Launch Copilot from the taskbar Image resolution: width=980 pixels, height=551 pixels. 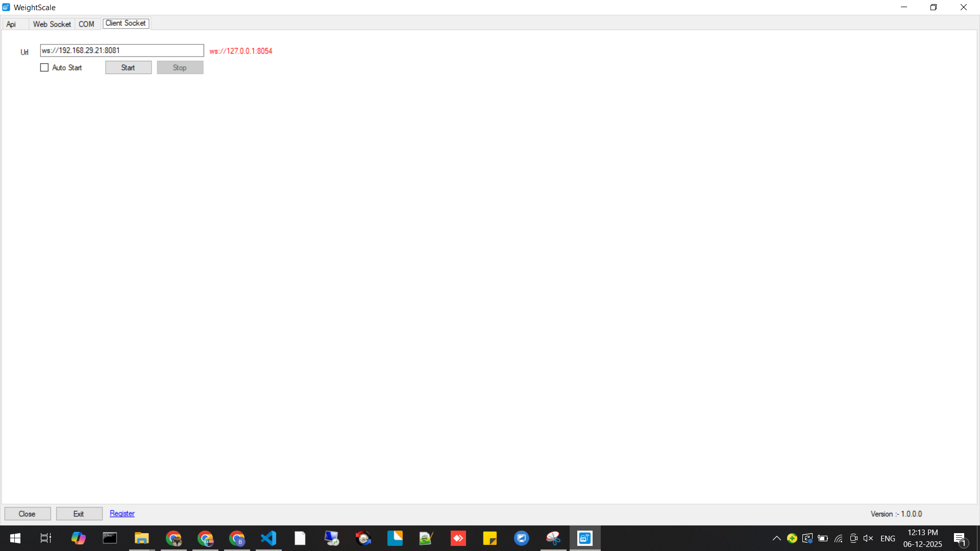(78, 538)
